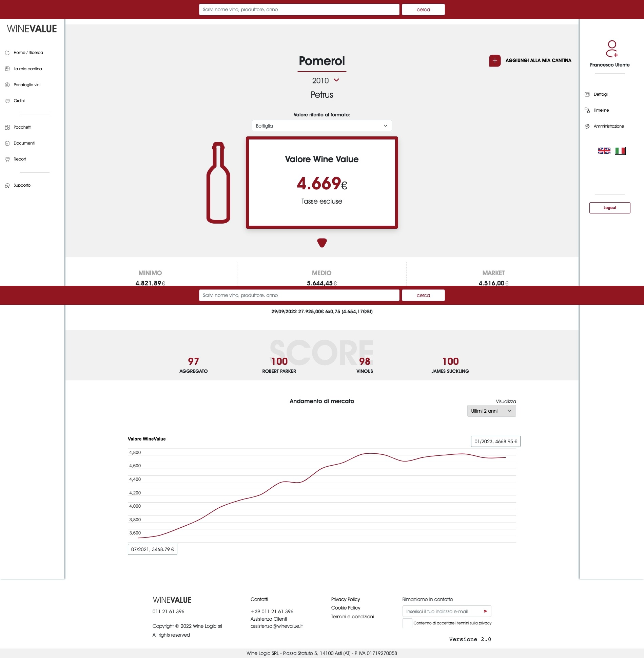Open Amministrazione label in user panel
This screenshot has height=658, width=644.
609,126
